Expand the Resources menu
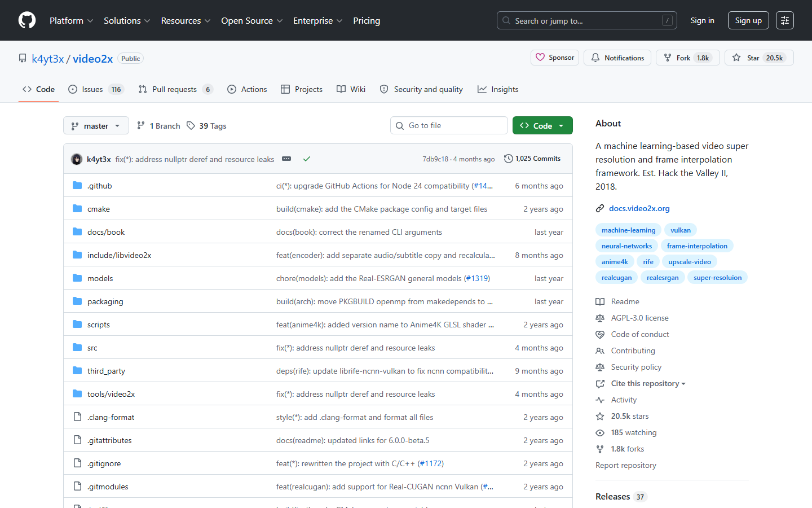This screenshot has width=812, height=508. (x=186, y=20)
